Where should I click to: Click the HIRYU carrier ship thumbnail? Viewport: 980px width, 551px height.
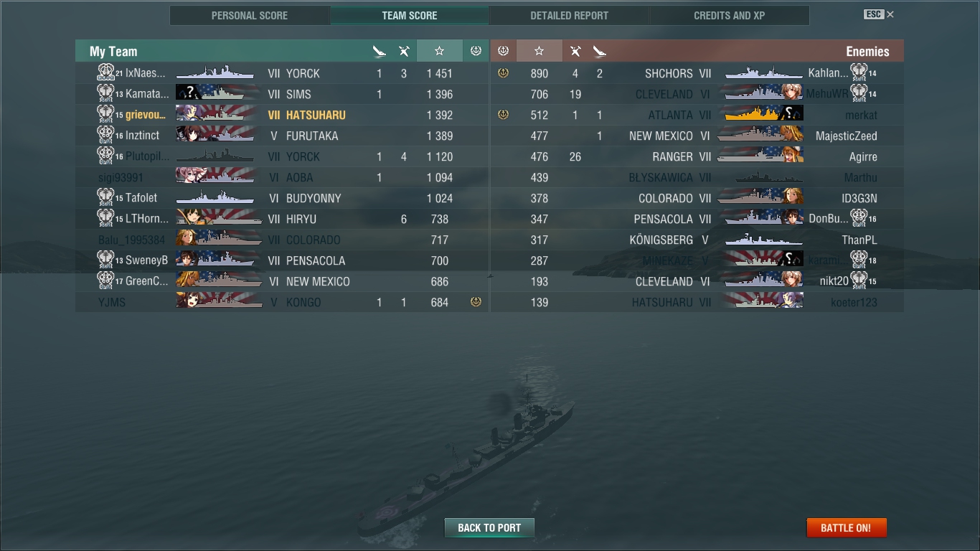(219, 218)
